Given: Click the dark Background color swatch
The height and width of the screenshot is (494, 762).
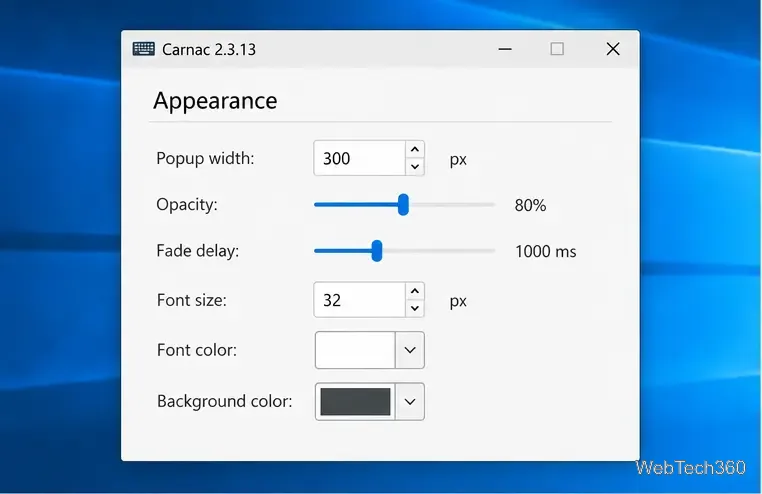Looking at the screenshot, I should (x=355, y=402).
